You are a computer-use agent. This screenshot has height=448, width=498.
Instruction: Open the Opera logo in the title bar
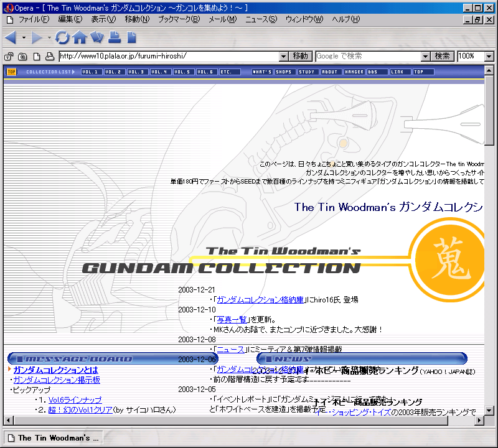point(9,8)
